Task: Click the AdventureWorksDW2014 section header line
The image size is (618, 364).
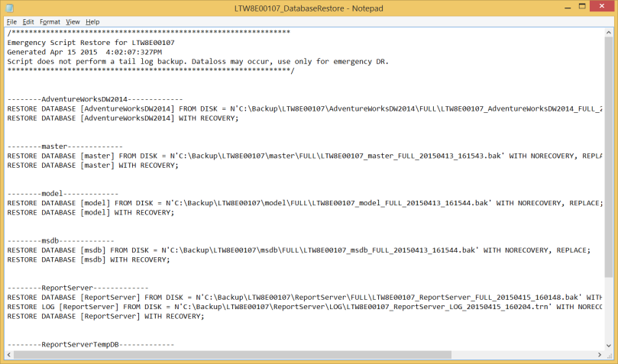Action: [x=95, y=99]
